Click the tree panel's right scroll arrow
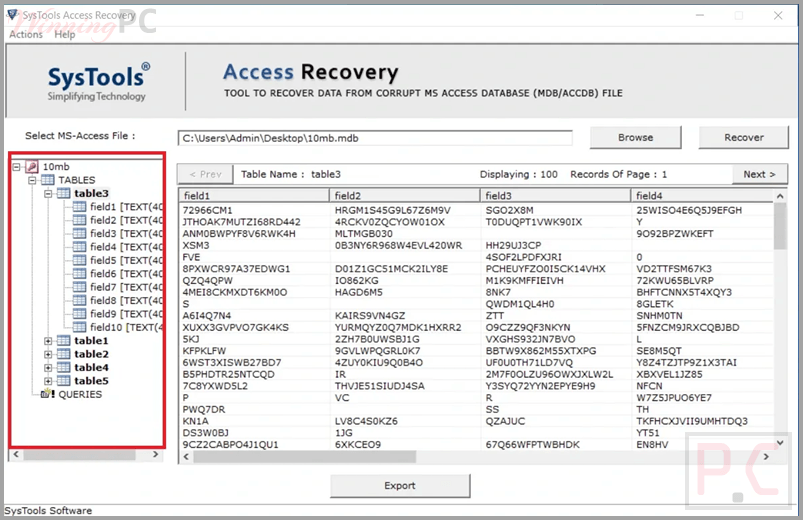 click(x=155, y=454)
